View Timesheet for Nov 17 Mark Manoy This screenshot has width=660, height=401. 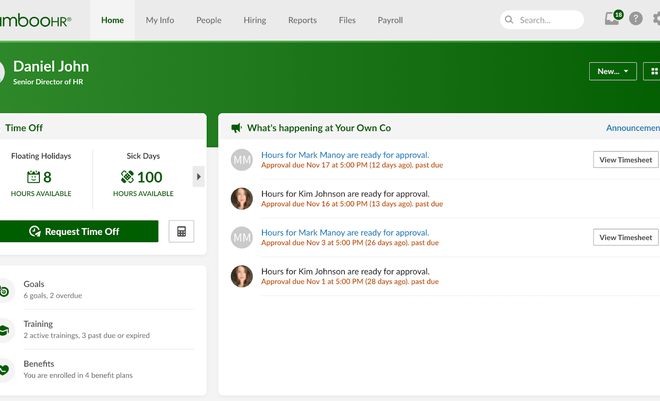coord(625,160)
